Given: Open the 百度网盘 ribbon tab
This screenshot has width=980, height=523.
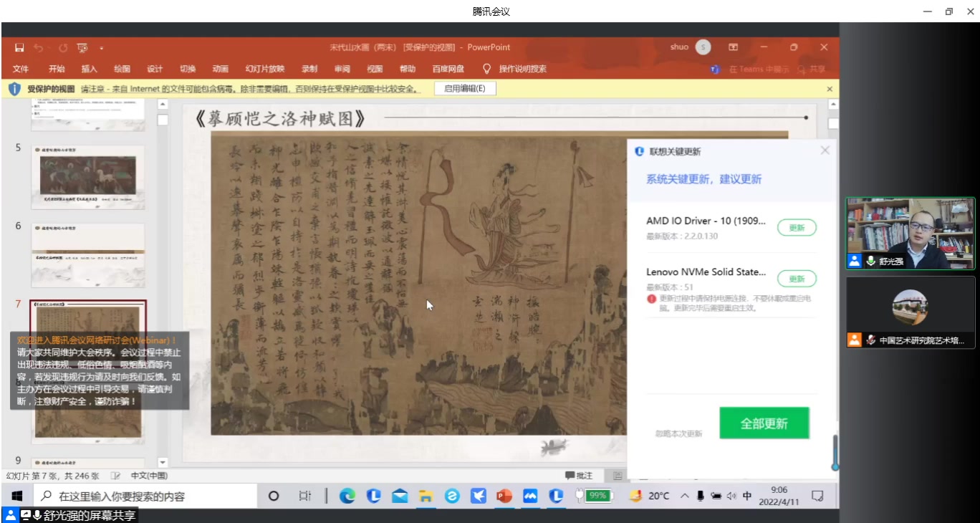Looking at the screenshot, I should click(x=448, y=69).
